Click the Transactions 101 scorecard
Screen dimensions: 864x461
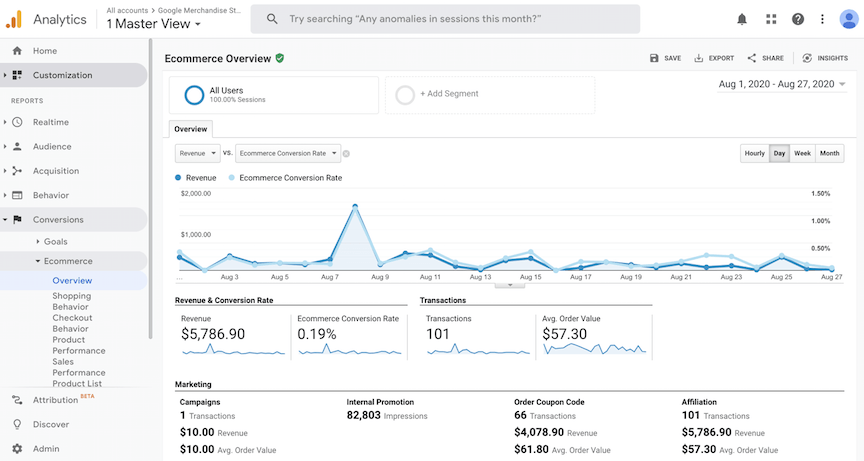click(477, 337)
